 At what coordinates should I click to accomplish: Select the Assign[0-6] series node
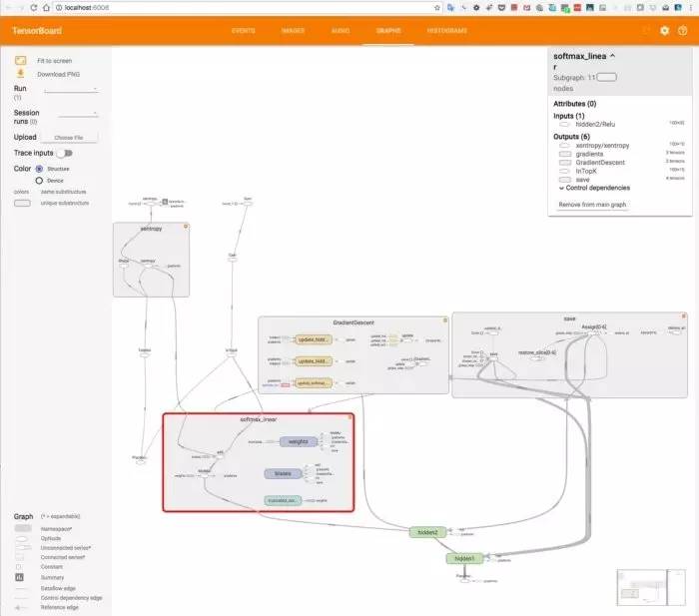click(593, 332)
